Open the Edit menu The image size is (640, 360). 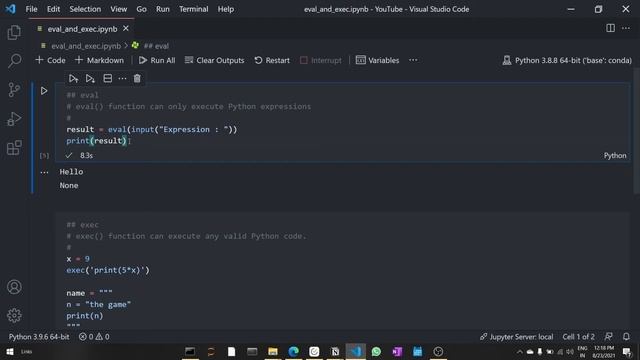tap(53, 9)
